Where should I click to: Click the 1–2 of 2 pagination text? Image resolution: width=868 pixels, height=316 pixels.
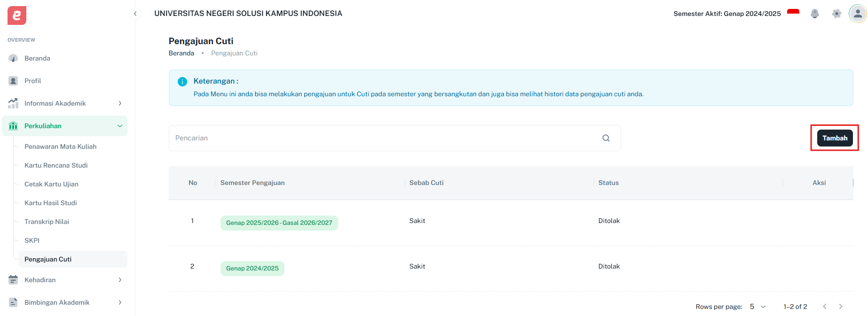(795, 307)
